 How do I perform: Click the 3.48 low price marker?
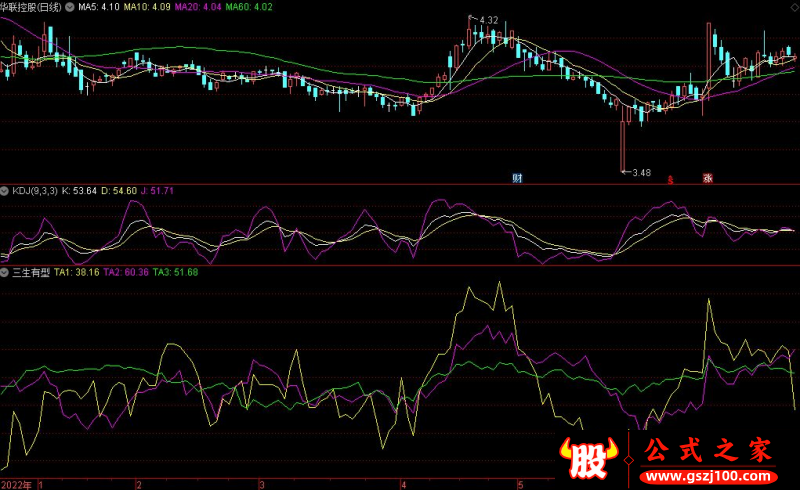(x=640, y=173)
